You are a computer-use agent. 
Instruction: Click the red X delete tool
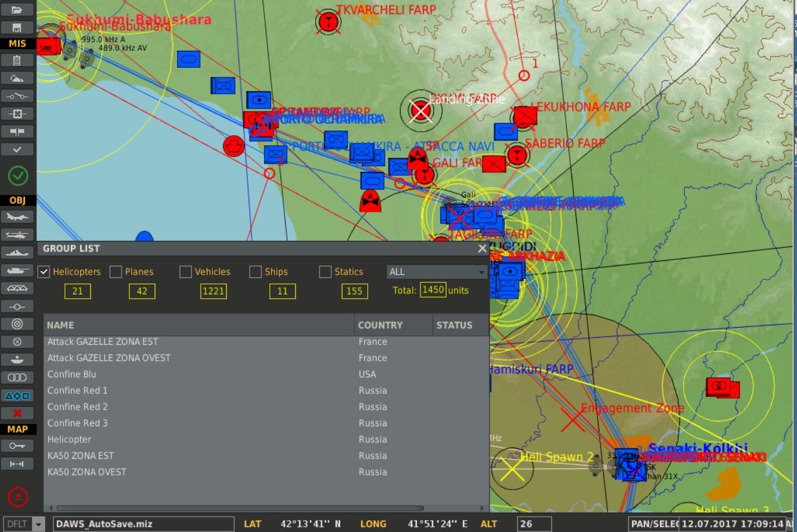(17, 413)
